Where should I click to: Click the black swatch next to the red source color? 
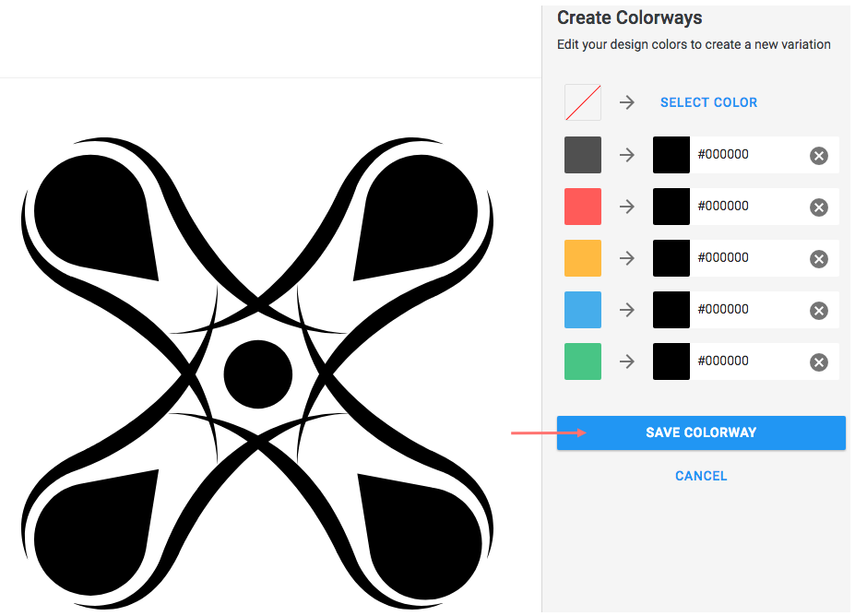pyautogui.click(x=671, y=207)
